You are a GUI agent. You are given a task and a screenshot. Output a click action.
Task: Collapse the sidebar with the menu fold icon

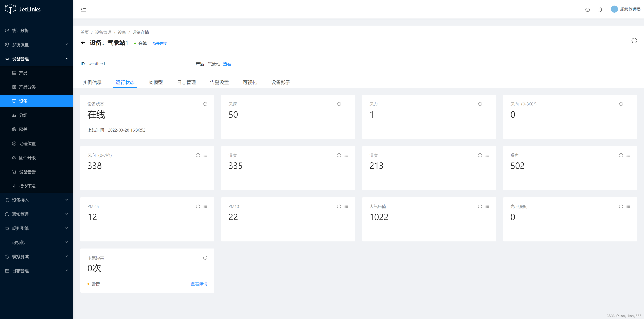83,9
